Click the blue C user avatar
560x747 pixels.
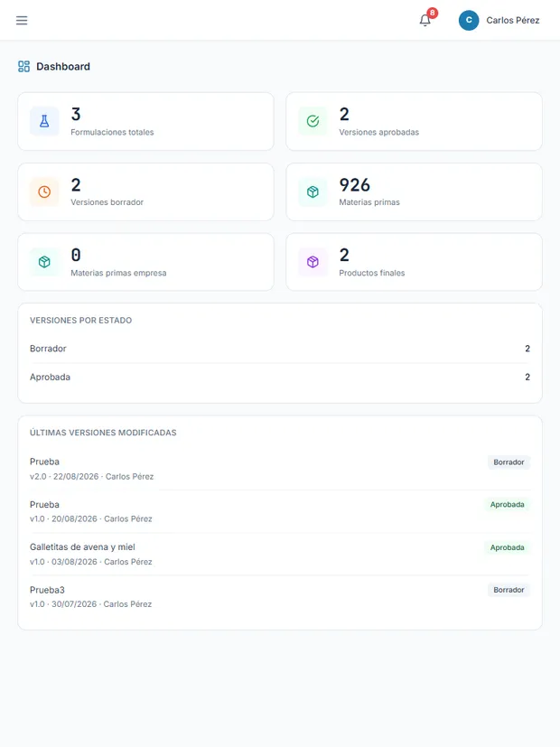(469, 21)
